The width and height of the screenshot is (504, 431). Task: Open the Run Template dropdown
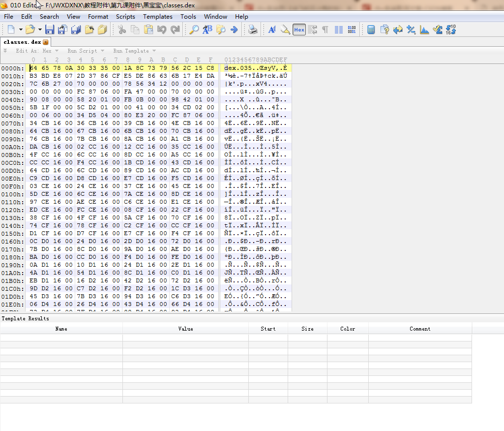coord(133,50)
